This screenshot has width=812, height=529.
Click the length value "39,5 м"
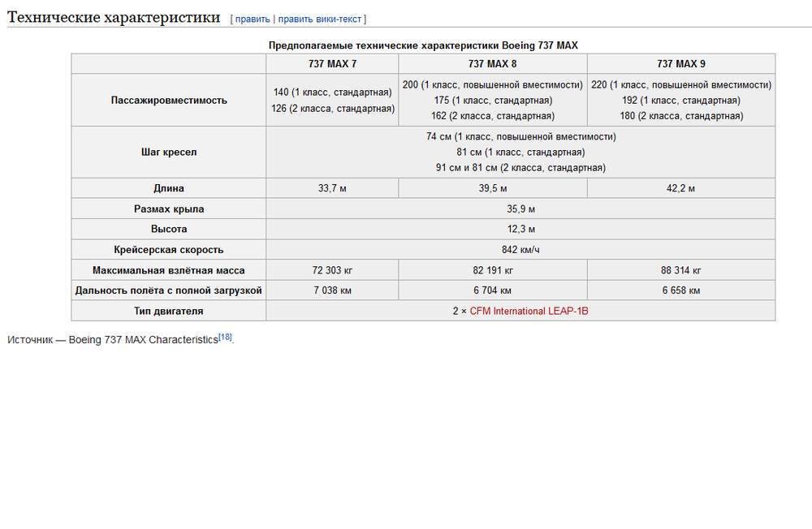click(x=493, y=188)
